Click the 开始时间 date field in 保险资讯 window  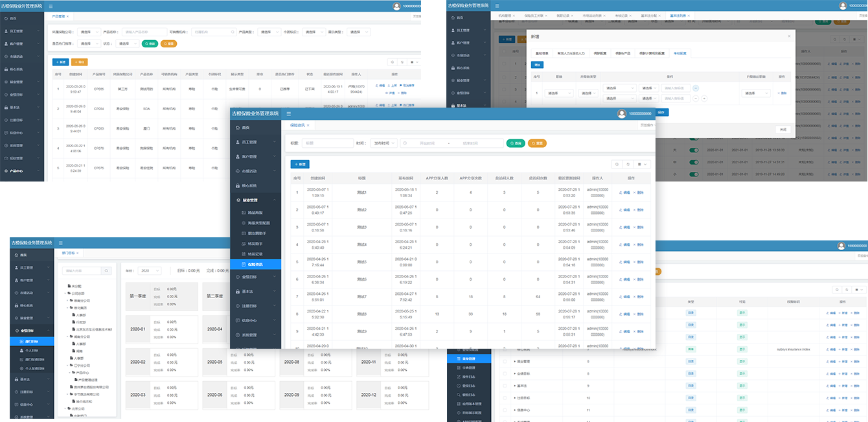point(427,143)
